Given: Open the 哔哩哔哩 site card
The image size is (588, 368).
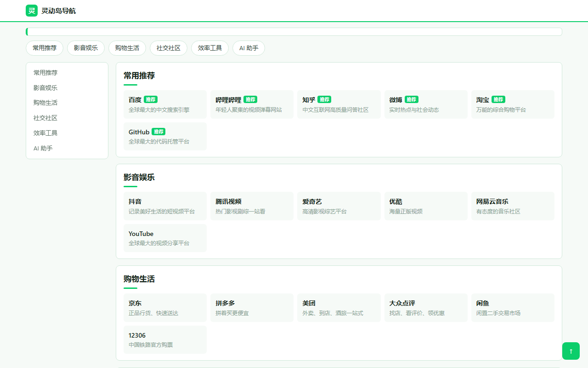Looking at the screenshot, I should (x=252, y=104).
